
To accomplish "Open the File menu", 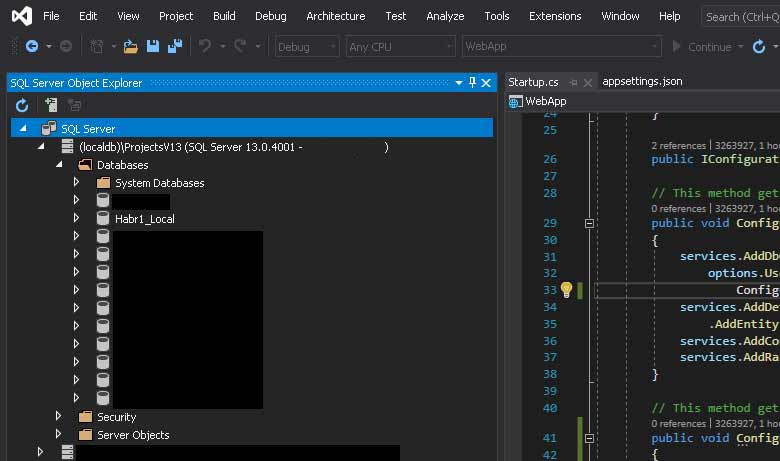I will [51, 16].
